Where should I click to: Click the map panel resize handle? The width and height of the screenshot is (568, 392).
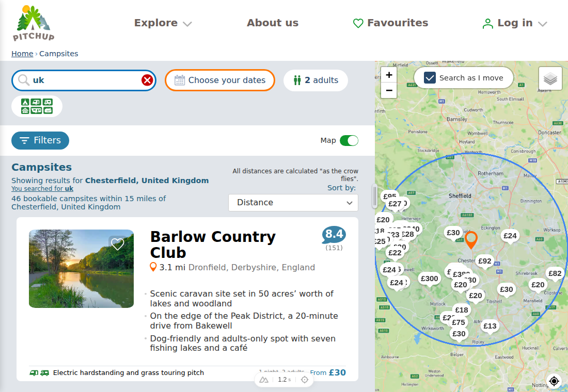tap(374, 196)
